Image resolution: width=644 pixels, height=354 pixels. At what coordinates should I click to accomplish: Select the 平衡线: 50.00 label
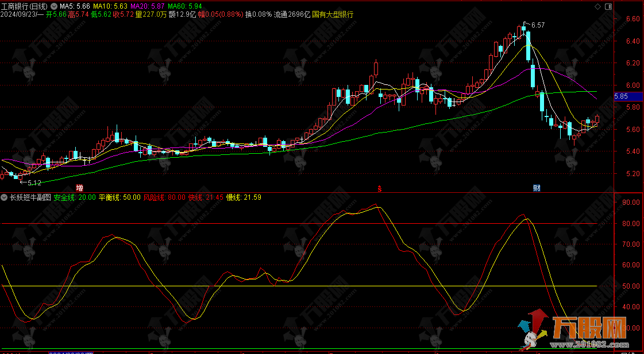(119, 197)
